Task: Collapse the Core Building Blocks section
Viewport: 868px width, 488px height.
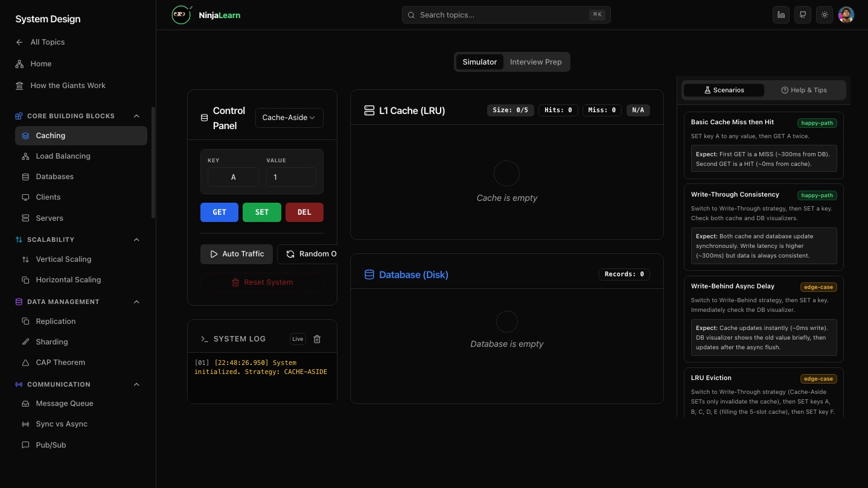Action: click(136, 116)
